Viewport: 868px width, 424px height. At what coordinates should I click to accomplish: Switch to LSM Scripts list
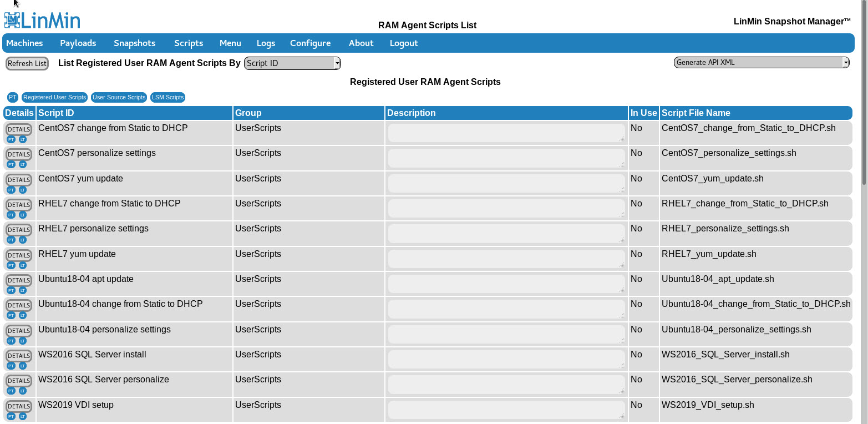167,98
